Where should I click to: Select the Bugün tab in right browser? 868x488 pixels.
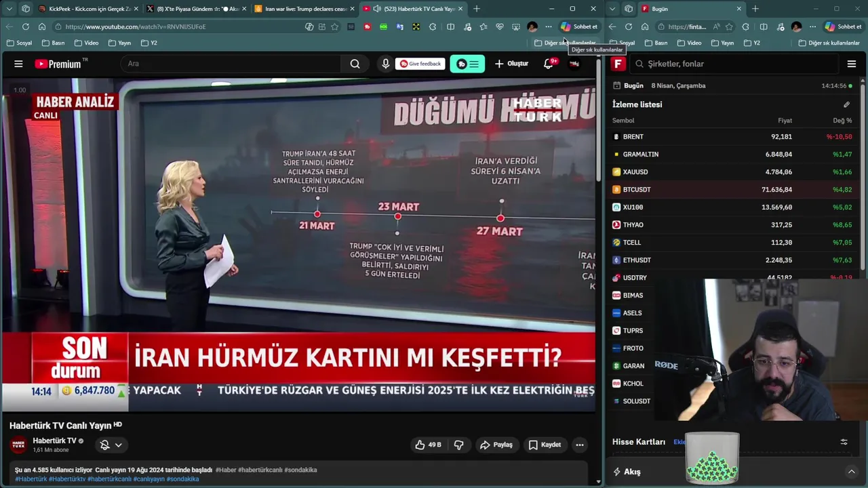pyautogui.click(x=691, y=9)
